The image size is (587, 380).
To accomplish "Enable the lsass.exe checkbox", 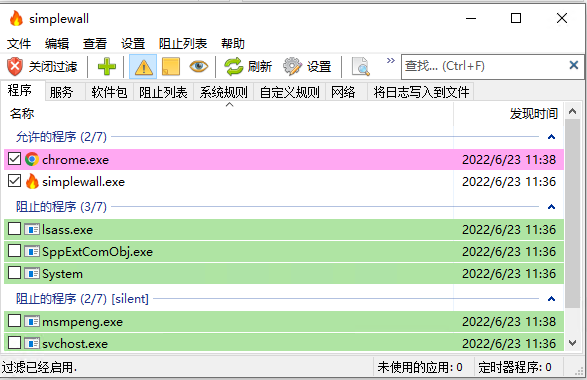I will coord(15,228).
